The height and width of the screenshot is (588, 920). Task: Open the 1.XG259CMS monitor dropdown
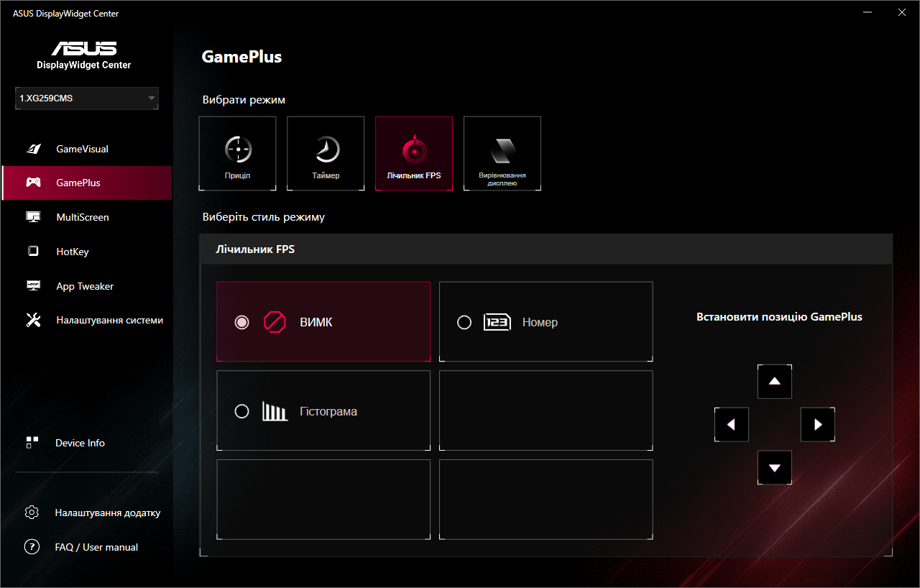pyautogui.click(x=86, y=98)
